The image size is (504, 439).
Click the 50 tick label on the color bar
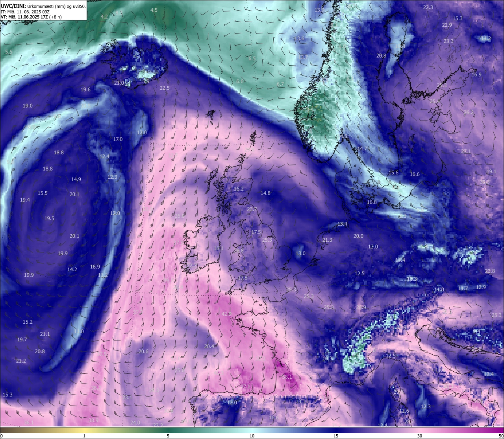[501, 436]
